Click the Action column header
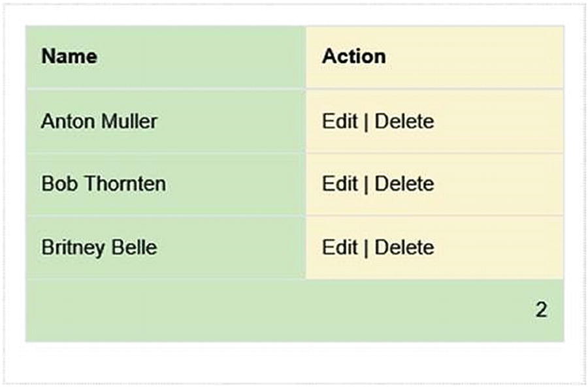The image size is (588, 387). (353, 56)
